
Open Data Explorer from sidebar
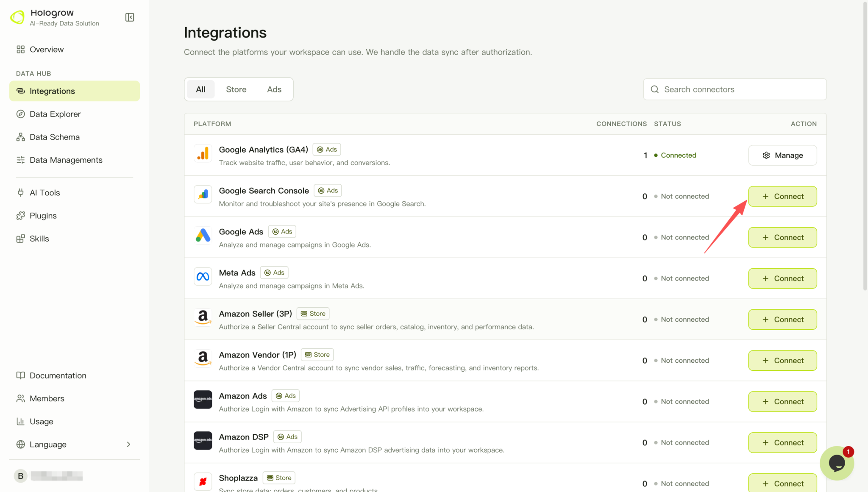75,114
